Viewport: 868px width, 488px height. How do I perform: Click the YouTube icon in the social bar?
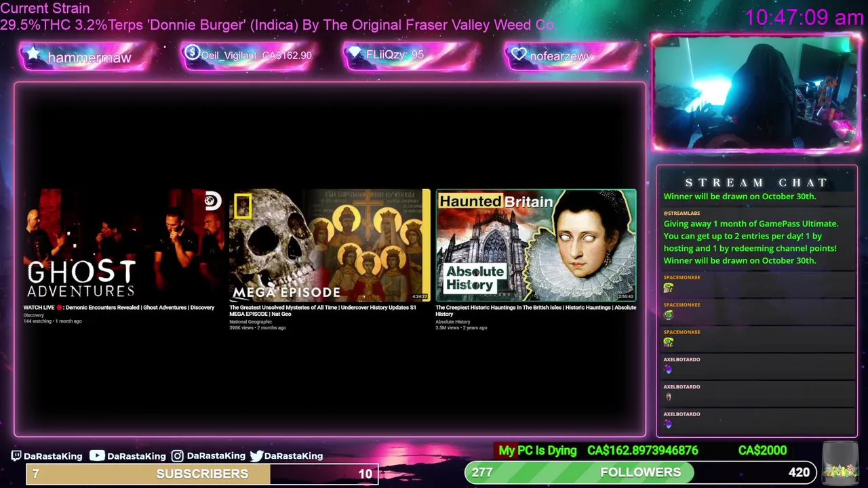(97, 455)
